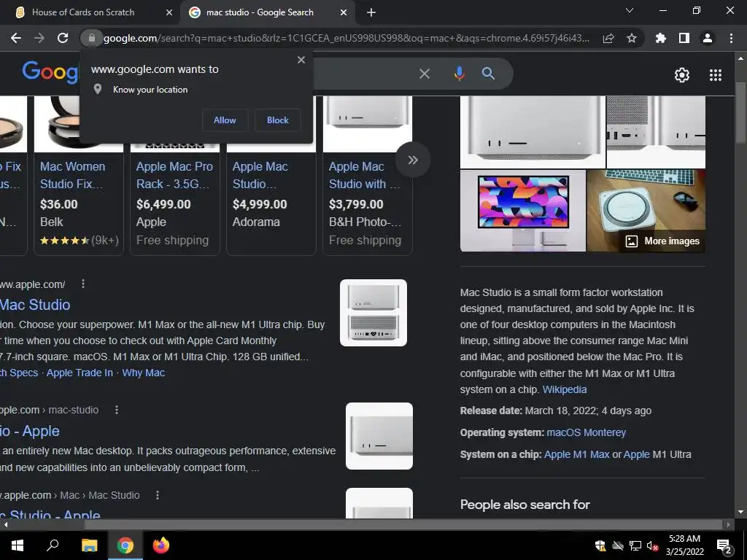747x560 pixels.
Task: Add a new tab with plus button
Action: click(x=371, y=12)
